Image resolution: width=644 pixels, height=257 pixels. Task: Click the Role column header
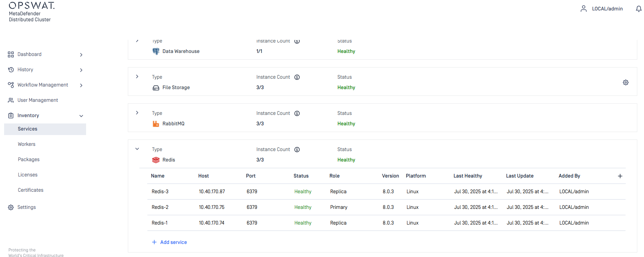pos(335,176)
